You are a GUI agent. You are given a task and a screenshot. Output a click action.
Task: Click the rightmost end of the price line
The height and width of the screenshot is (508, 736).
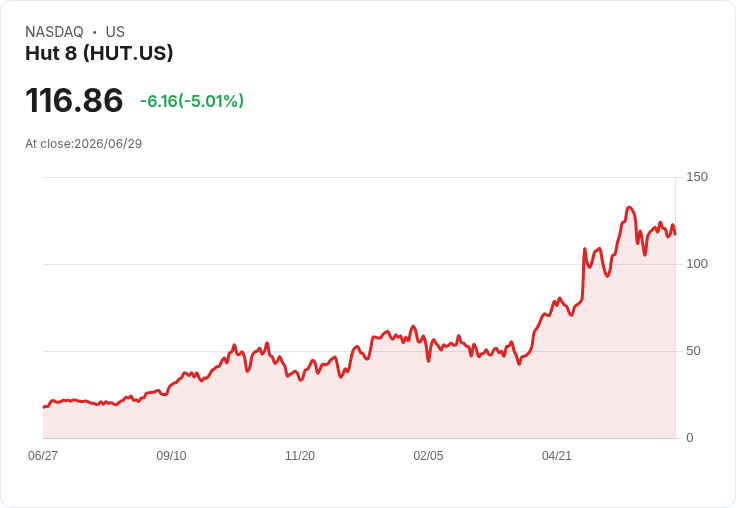(x=675, y=234)
